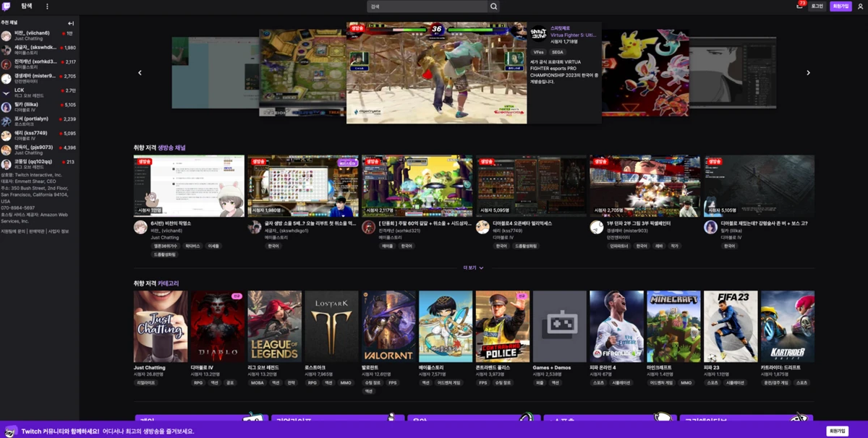Open Just Chatting category cover
This screenshot has height=438, width=868.
(161, 326)
